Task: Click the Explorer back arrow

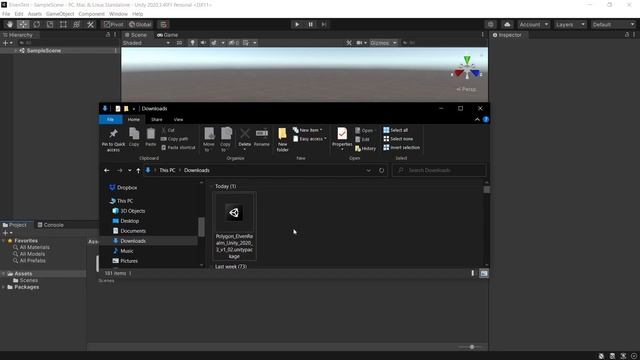Action: click(x=107, y=171)
